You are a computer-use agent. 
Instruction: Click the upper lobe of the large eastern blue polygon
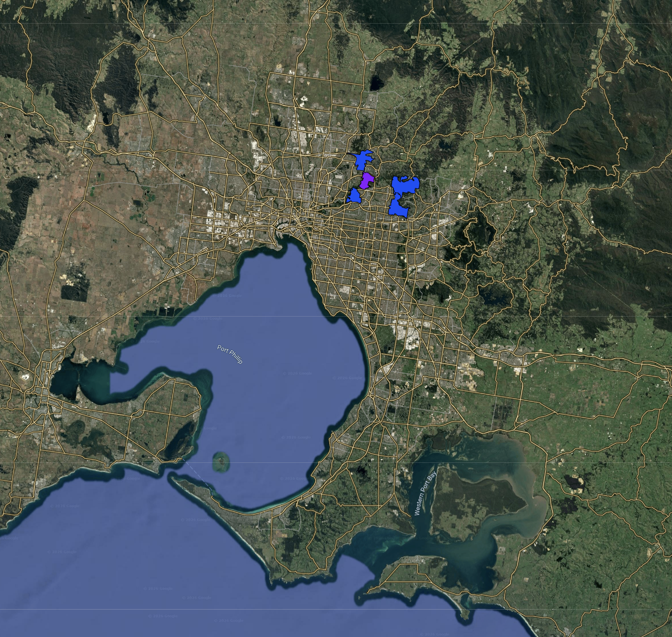[404, 185]
